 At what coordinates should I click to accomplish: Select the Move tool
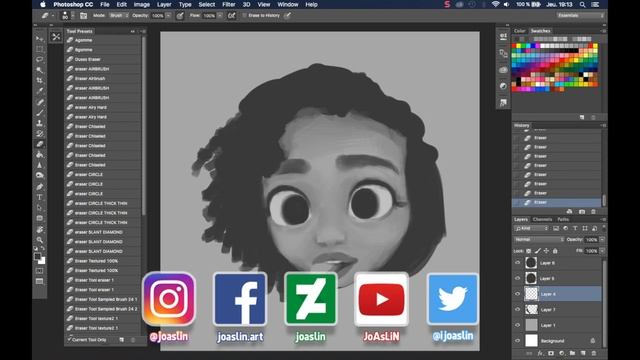pyautogui.click(x=40, y=38)
